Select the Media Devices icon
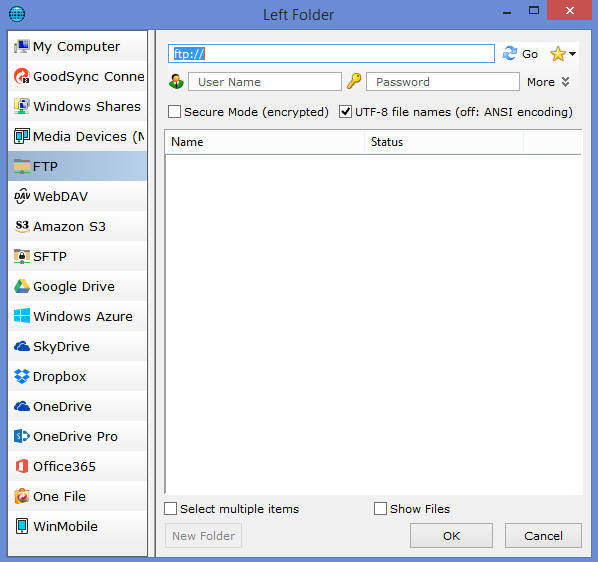This screenshot has height=562, width=598. click(22, 136)
